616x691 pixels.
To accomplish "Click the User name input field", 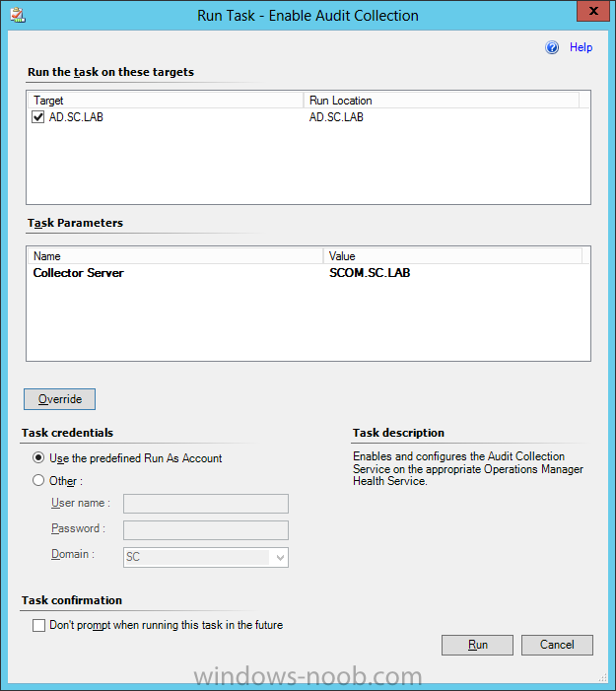I will pyautogui.click(x=206, y=504).
